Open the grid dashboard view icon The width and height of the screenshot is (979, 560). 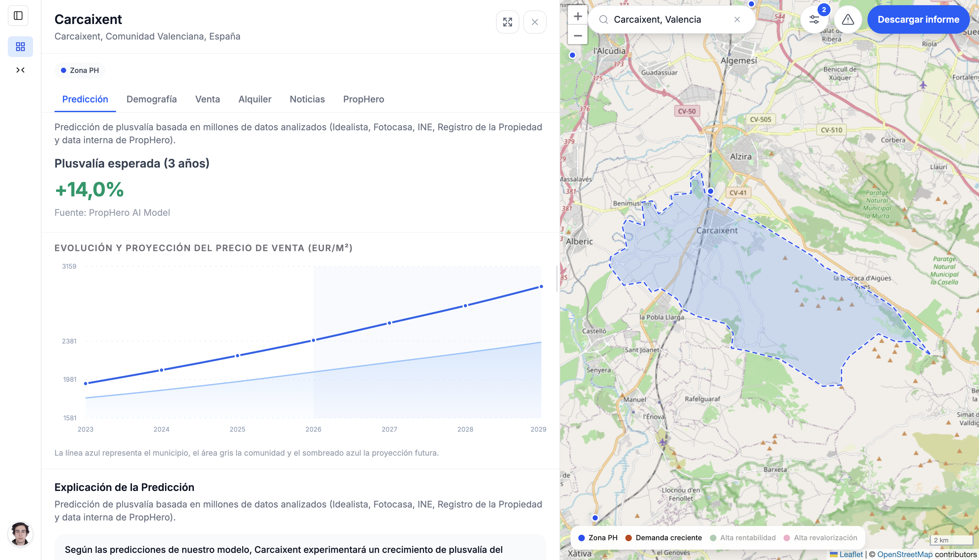[20, 46]
